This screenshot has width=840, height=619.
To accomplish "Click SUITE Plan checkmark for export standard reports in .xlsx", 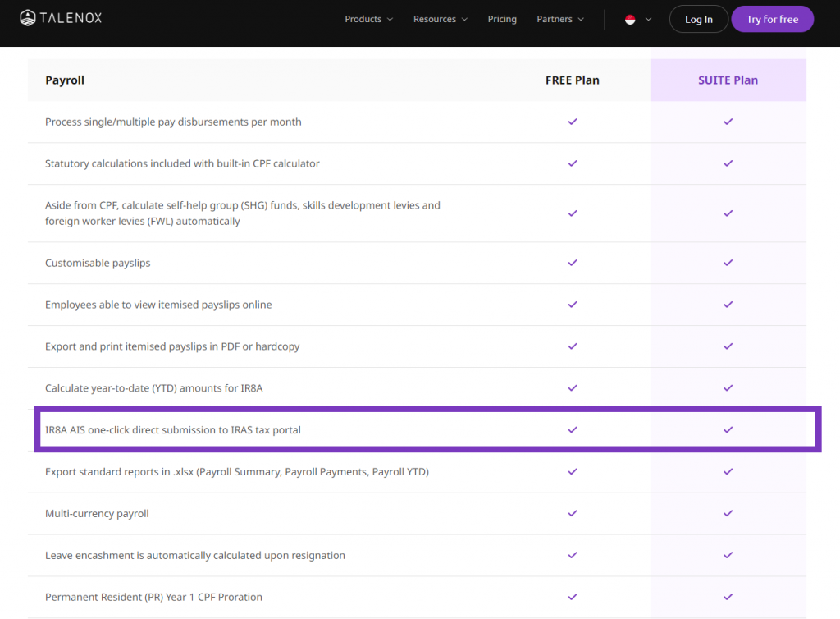I will 728,471.
